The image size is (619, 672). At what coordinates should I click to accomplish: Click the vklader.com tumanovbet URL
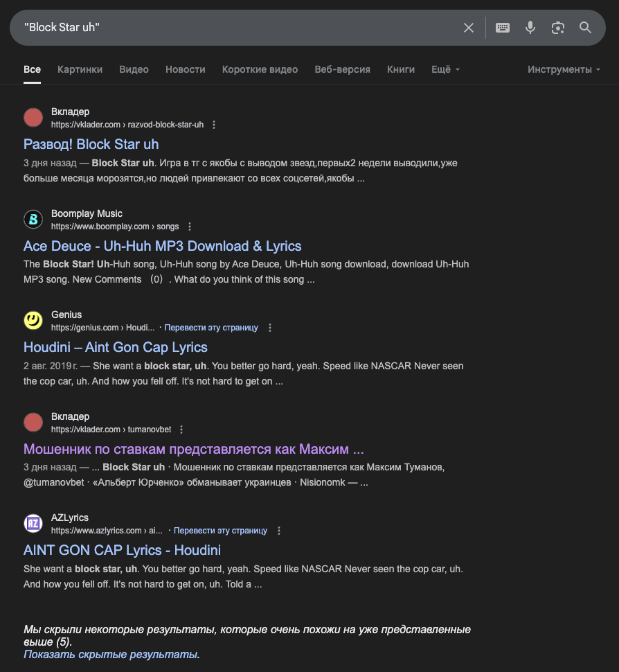tap(111, 430)
